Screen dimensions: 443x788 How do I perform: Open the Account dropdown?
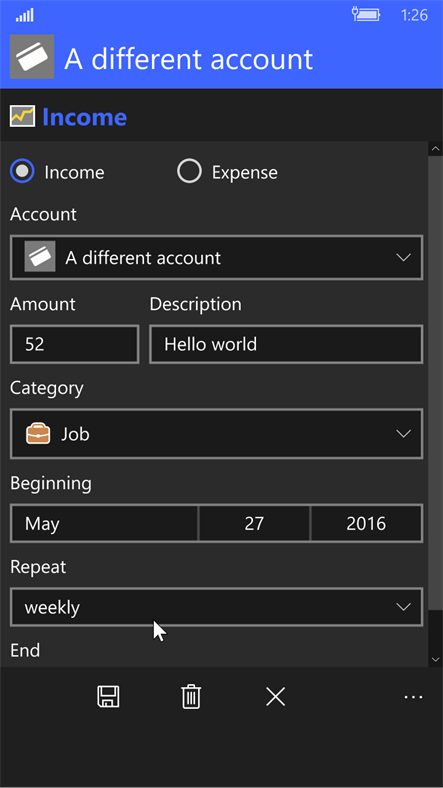(x=216, y=258)
